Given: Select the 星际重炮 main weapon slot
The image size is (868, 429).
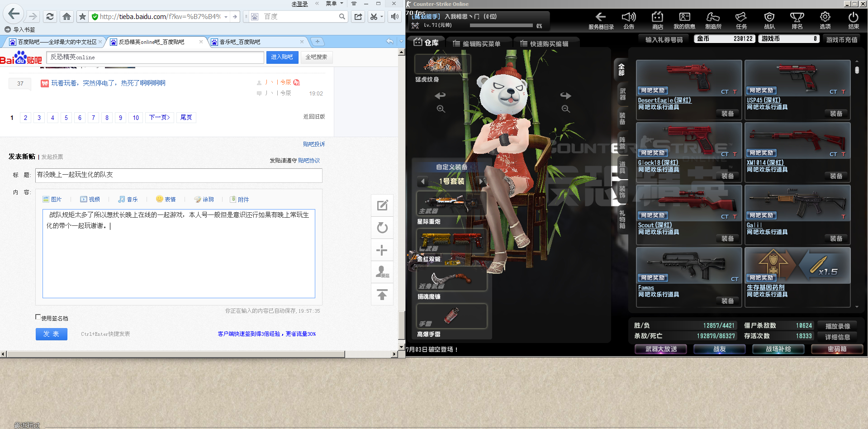Looking at the screenshot, I should [451, 204].
